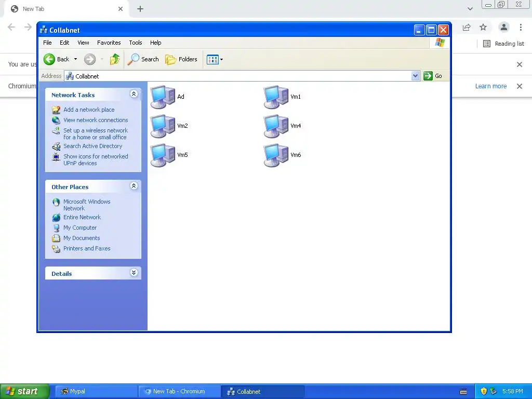Open the Ad computer icon
The image size is (532, 399).
coord(163,97)
